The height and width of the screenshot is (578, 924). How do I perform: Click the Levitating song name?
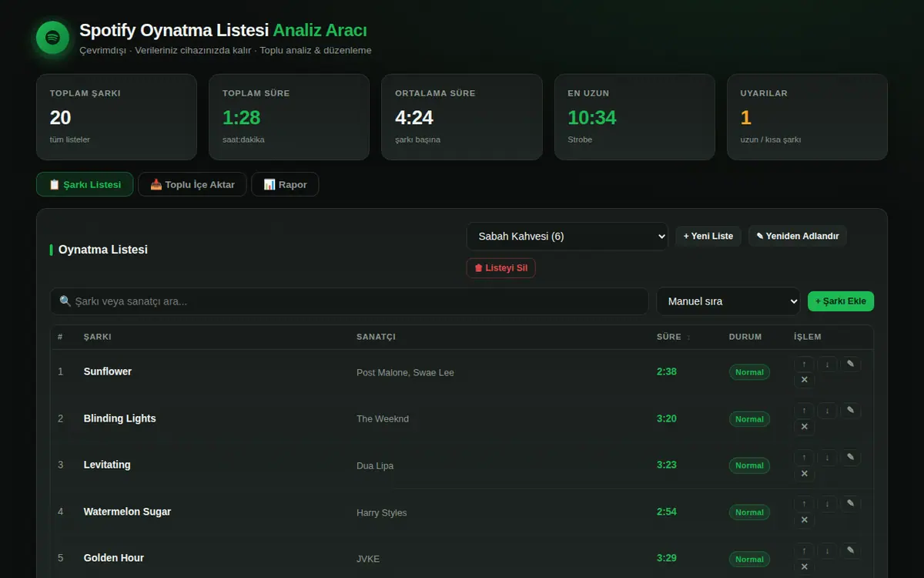pyautogui.click(x=107, y=465)
